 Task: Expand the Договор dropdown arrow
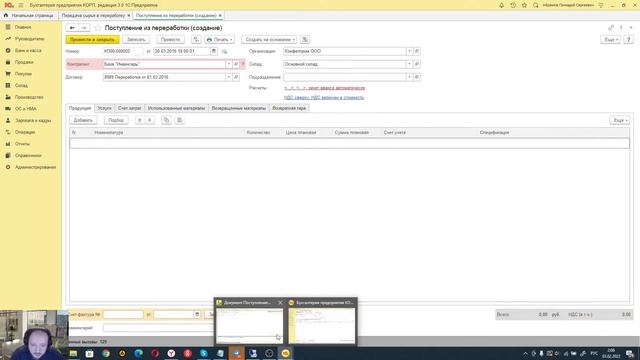coord(229,77)
